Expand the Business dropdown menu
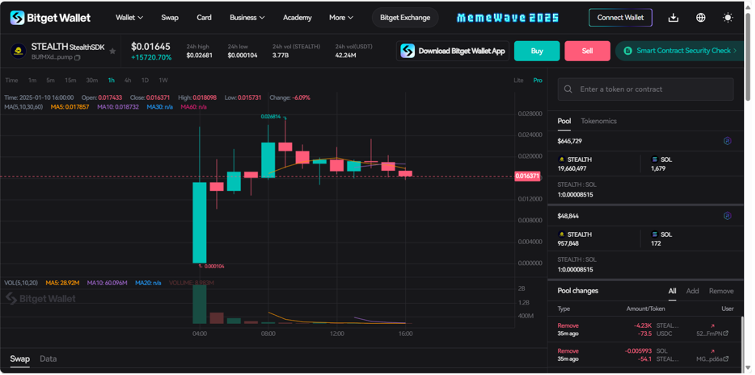Screen dimensions: 755x375 tap(247, 18)
